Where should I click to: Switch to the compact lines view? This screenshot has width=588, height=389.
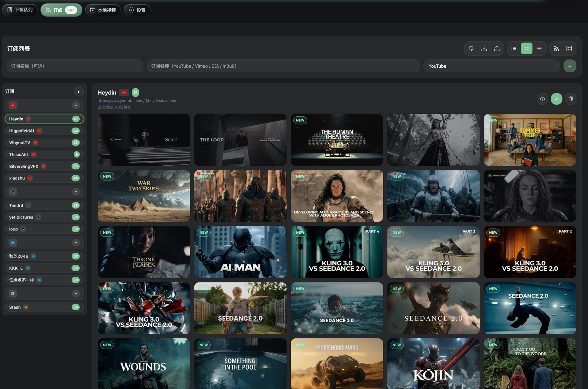pyautogui.click(x=539, y=49)
